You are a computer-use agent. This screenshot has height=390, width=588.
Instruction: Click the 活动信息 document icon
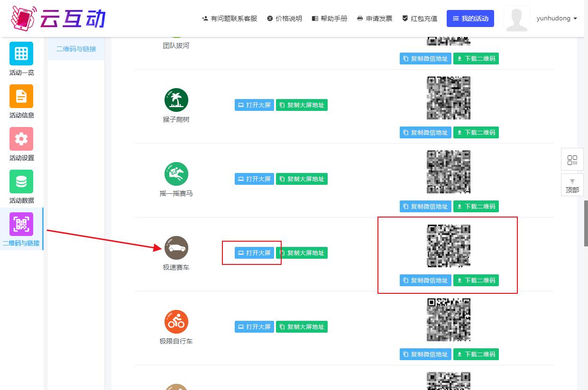[21, 96]
